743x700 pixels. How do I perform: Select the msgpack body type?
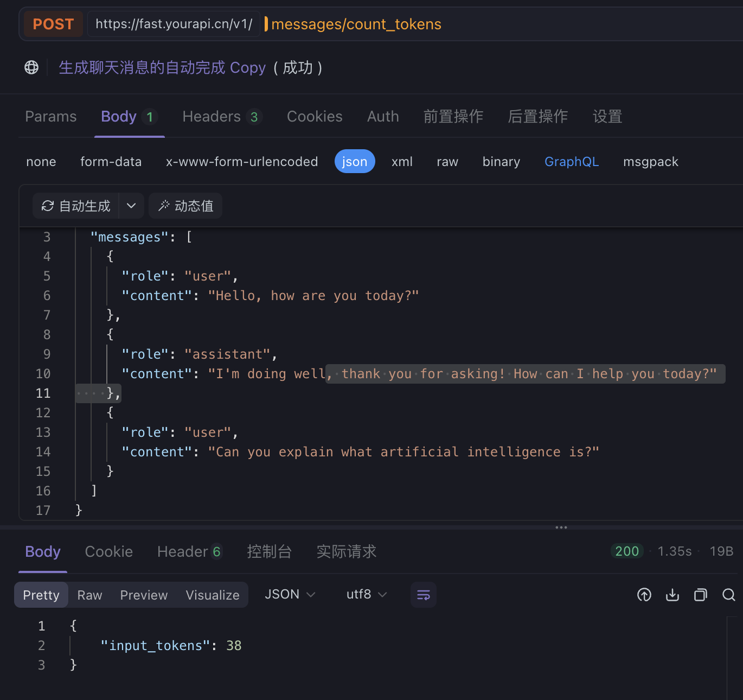(651, 162)
